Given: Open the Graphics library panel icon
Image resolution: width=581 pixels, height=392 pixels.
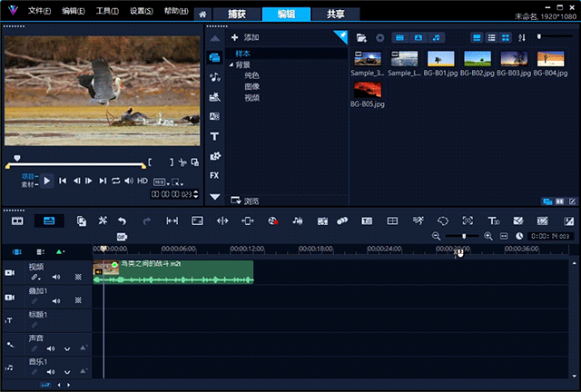Looking at the screenshot, I should [x=215, y=156].
